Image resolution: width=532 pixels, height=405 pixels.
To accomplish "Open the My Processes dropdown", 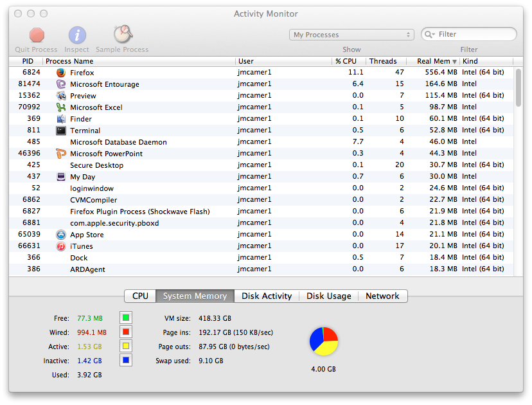I will click(351, 35).
